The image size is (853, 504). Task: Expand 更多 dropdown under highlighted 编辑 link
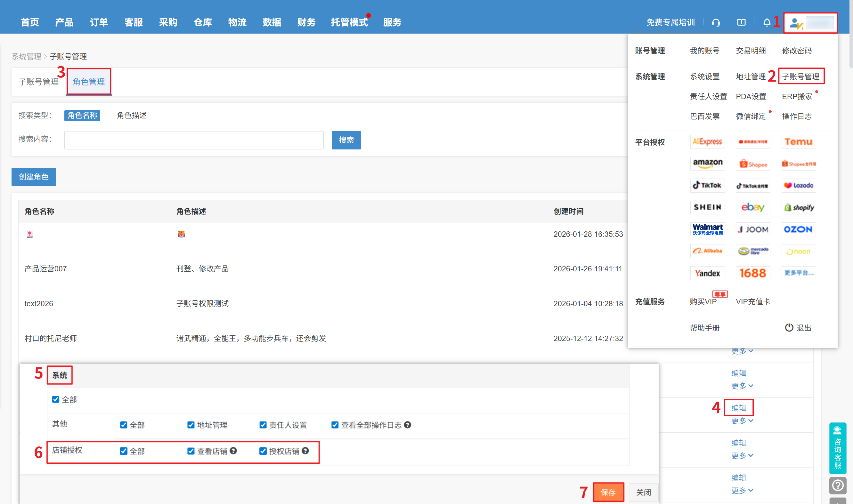pyautogui.click(x=742, y=421)
